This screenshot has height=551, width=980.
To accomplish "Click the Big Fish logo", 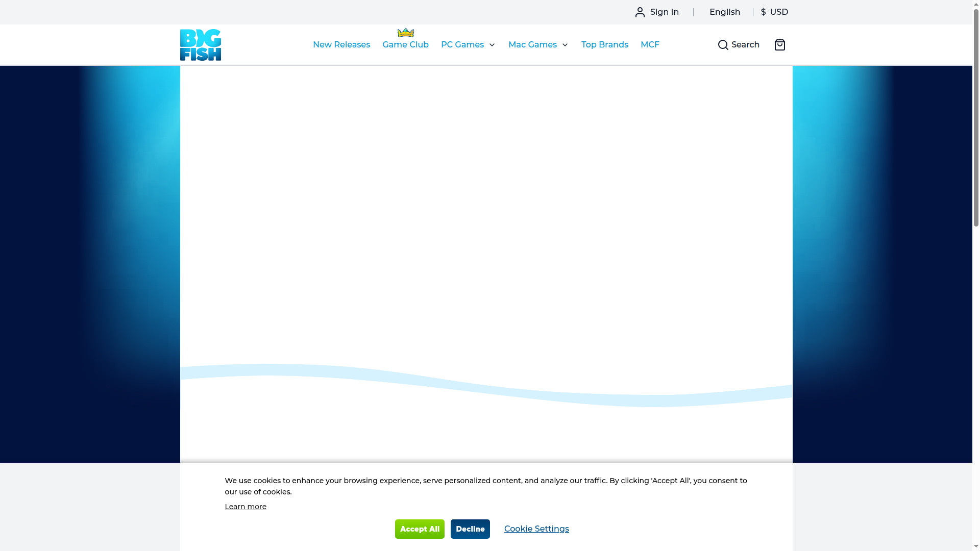I will [200, 45].
